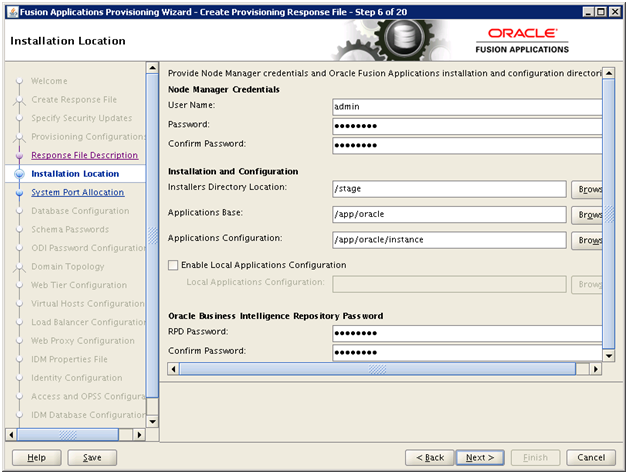Viewport: 628px width, 474px height.
Task: Select Installation Location in the step list
Action: pos(75,174)
